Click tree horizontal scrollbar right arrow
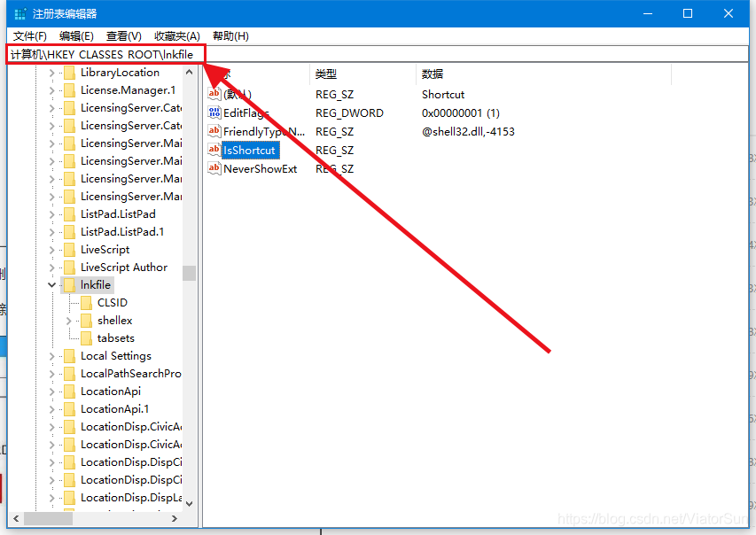This screenshot has width=756, height=535. point(175,518)
